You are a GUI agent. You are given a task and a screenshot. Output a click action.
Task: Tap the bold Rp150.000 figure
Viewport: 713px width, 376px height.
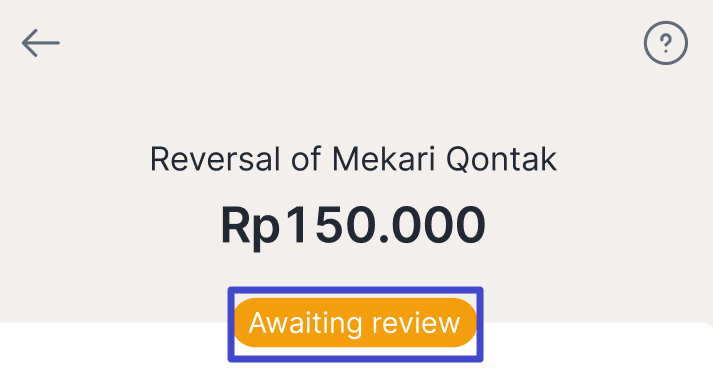[x=353, y=226]
